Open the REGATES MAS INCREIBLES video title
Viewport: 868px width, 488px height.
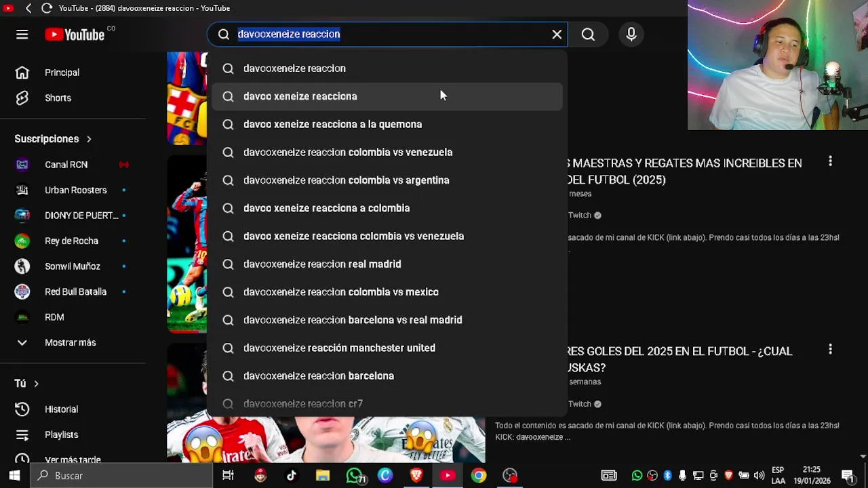pyautogui.click(x=685, y=171)
